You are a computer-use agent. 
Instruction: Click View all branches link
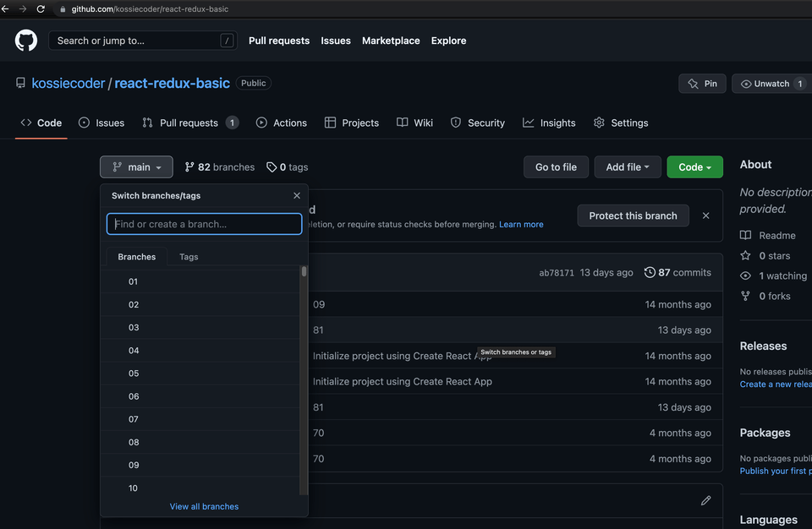point(204,506)
